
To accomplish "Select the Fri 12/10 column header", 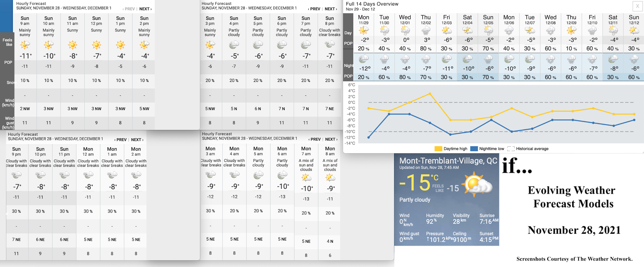I will pos(592,19).
